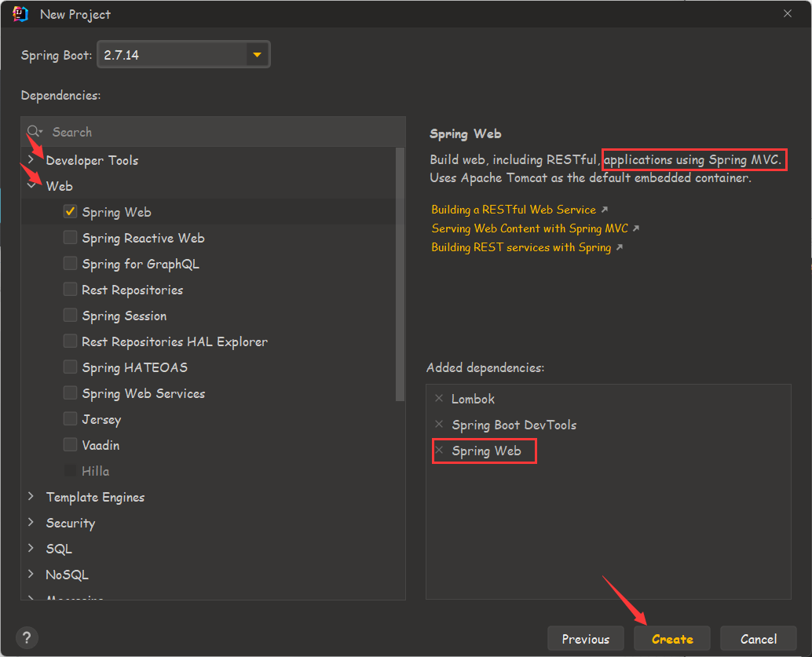812x657 pixels.
Task: Expand the SQL category
Action: 31,548
